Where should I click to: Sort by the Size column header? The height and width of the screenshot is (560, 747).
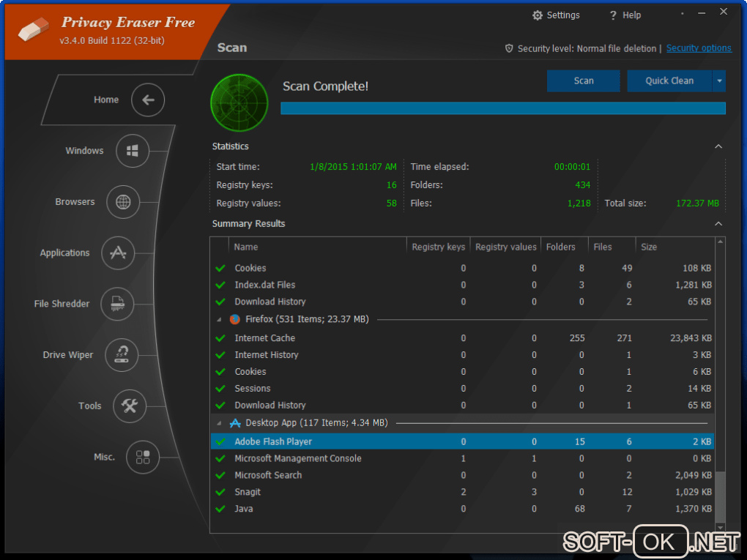[x=675, y=247]
